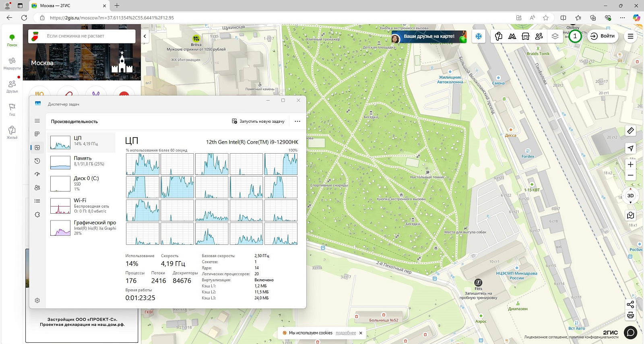644x344 pixels.
Task: Open the map layers selector
Action: coord(555,36)
